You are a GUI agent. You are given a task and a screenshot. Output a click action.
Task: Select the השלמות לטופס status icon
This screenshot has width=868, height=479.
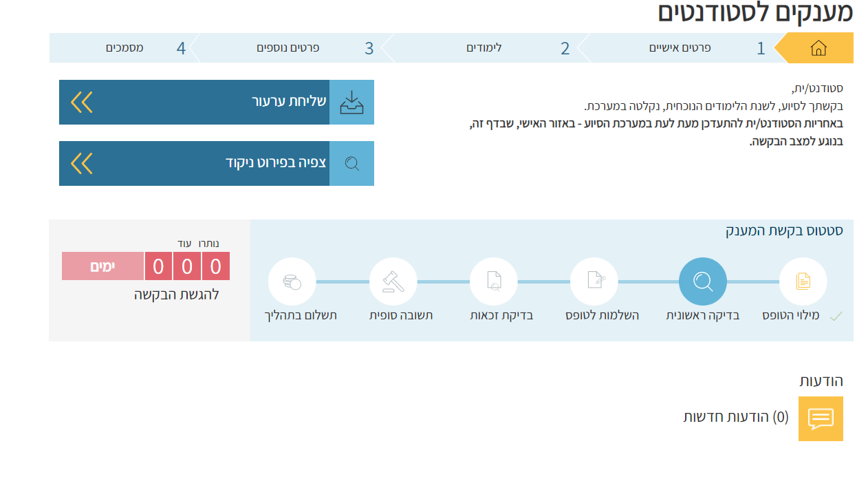coord(594,281)
